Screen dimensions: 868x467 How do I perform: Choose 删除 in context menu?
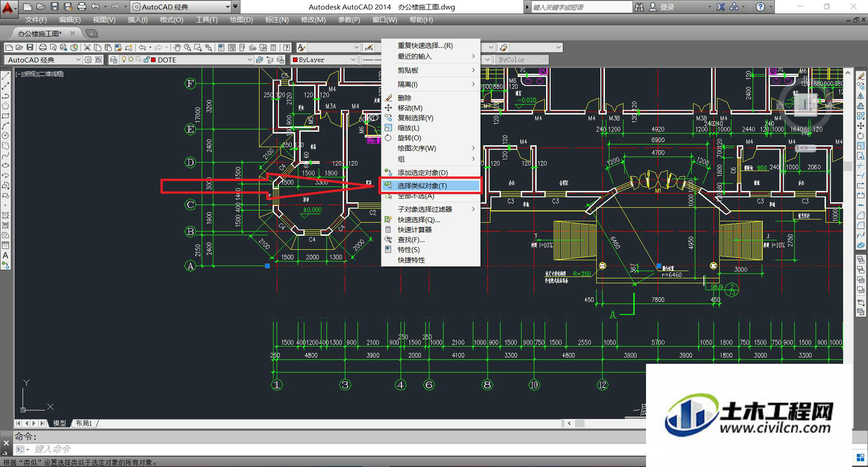click(x=430, y=98)
